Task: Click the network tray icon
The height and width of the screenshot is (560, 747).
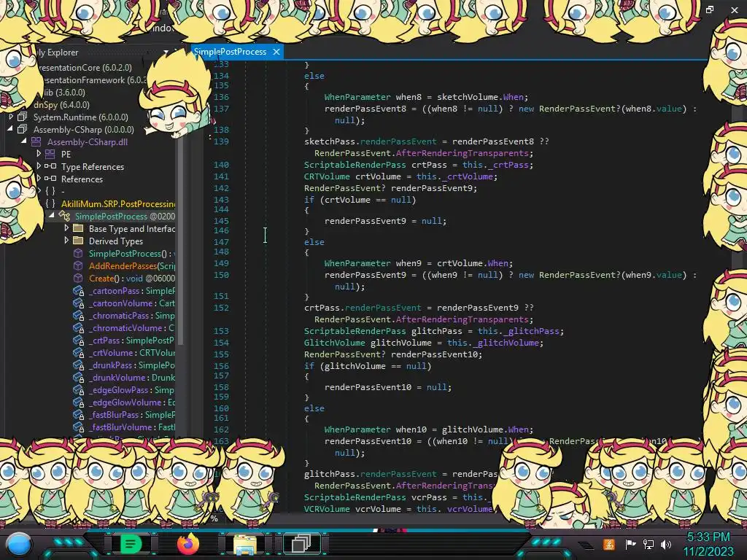Action: point(649,544)
